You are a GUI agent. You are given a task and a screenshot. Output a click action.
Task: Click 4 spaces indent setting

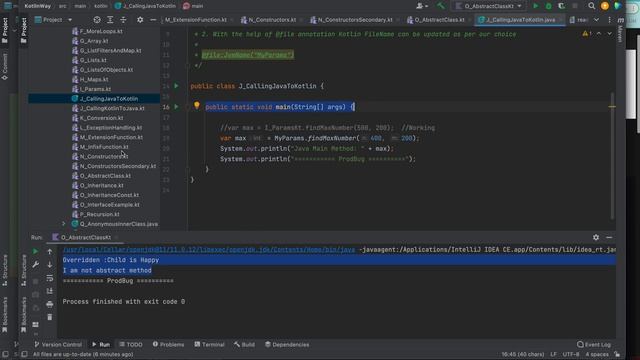click(x=597, y=354)
